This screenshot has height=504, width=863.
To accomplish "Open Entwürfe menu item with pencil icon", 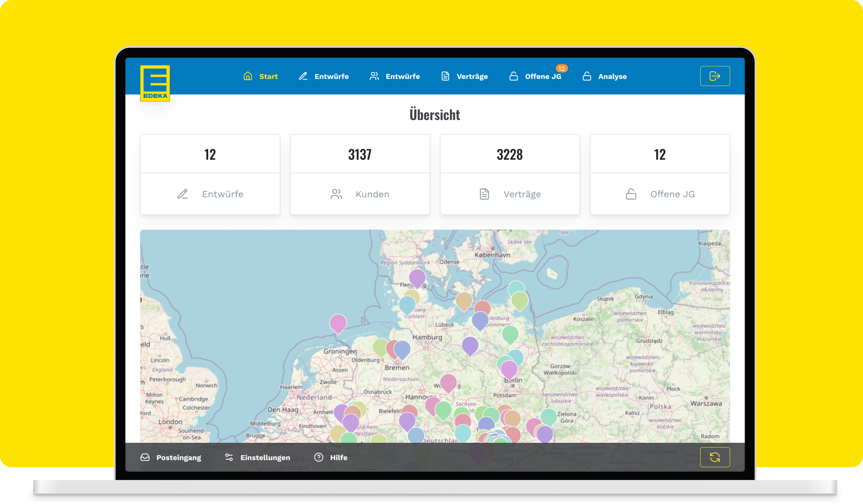I will click(324, 76).
